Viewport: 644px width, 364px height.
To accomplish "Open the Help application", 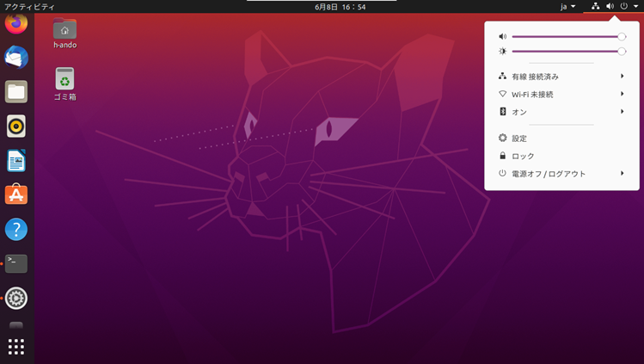I will [x=16, y=229].
